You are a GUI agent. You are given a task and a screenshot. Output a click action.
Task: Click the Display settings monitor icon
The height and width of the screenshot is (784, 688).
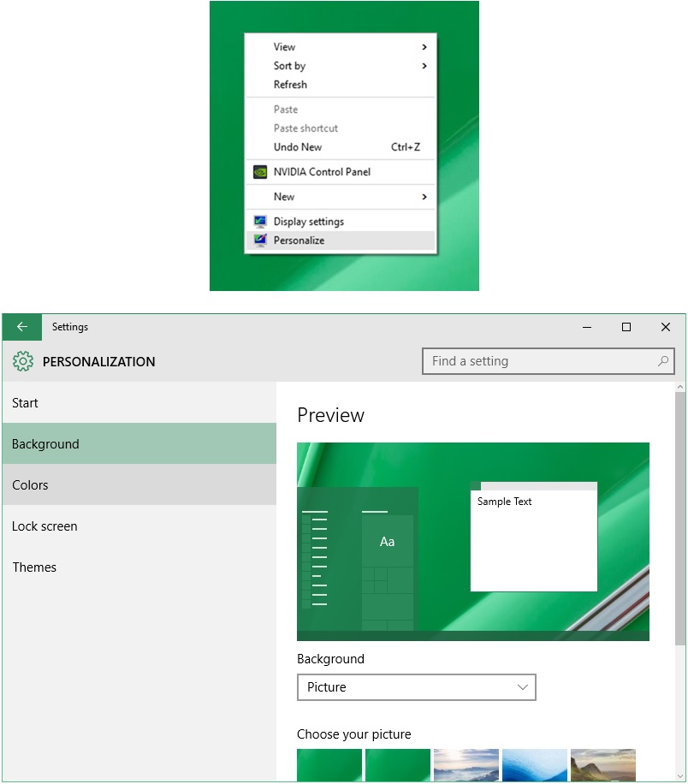point(260,222)
